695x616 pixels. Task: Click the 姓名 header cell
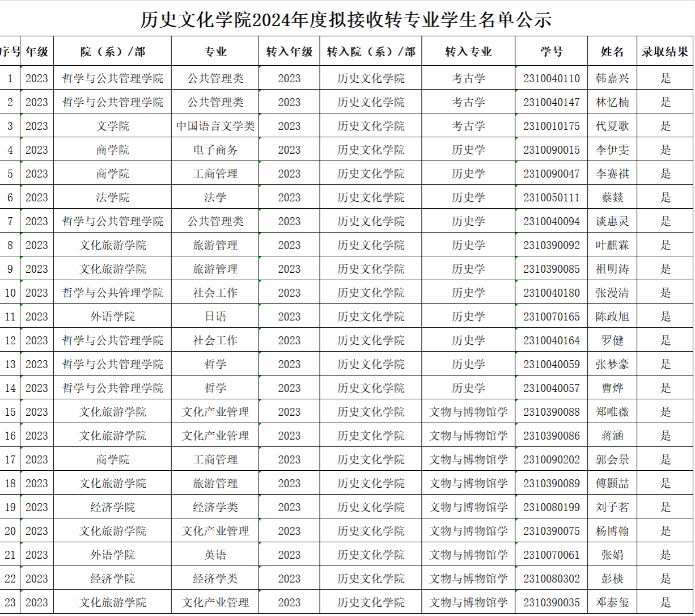tap(612, 52)
